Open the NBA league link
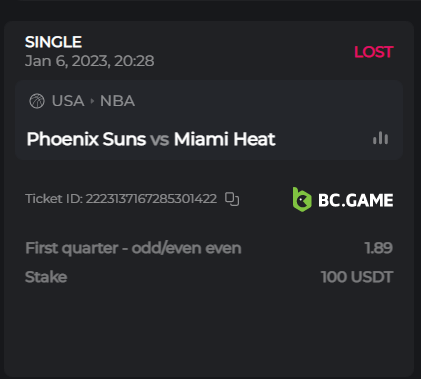The height and width of the screenshot is (379, 421). [117, 101]
